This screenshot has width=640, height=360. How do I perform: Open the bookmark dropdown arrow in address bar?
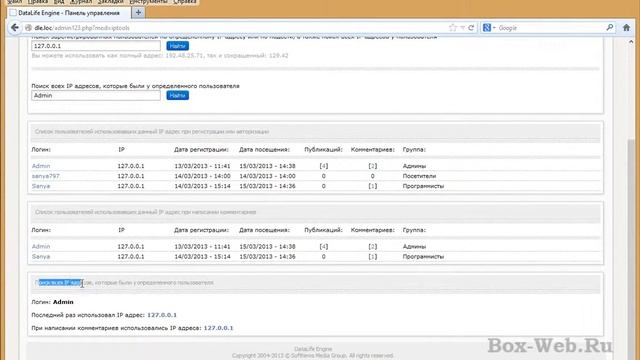[x=462, y=28]
